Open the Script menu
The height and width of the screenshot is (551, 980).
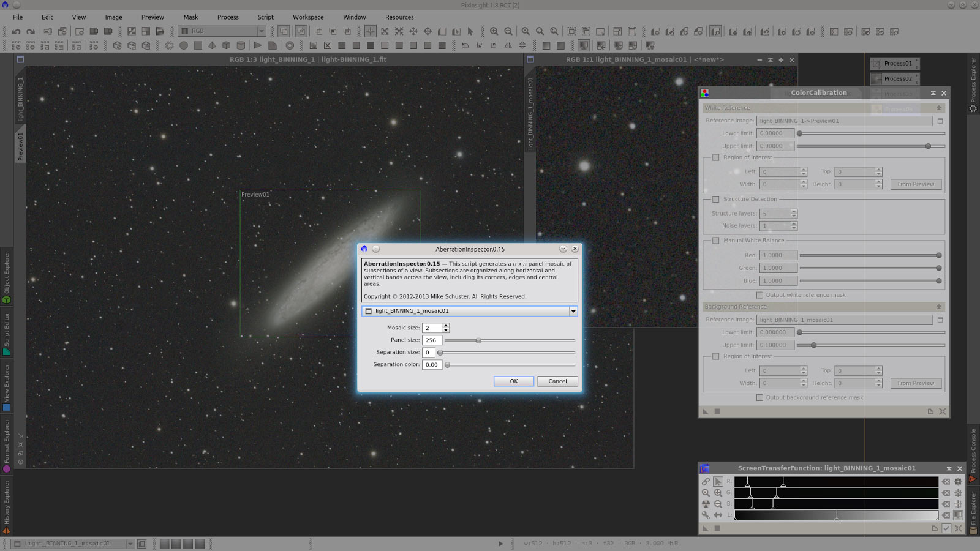tap(265, 17)
